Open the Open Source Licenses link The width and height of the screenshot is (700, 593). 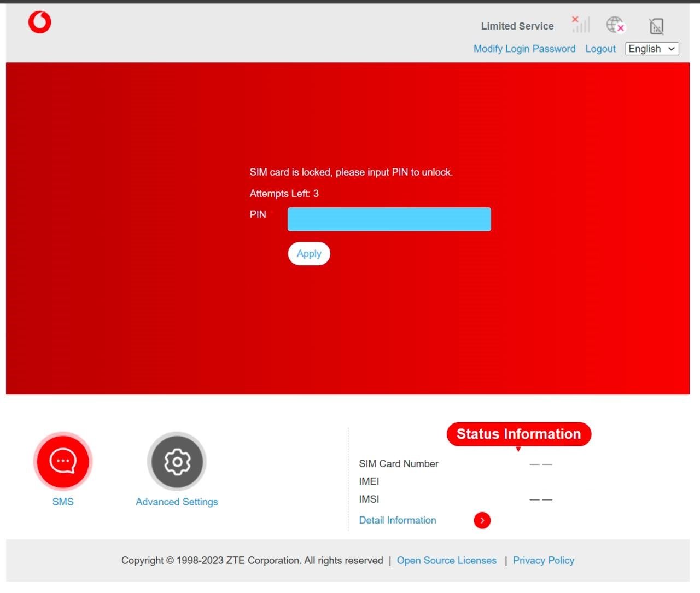(x=446, y=560)
